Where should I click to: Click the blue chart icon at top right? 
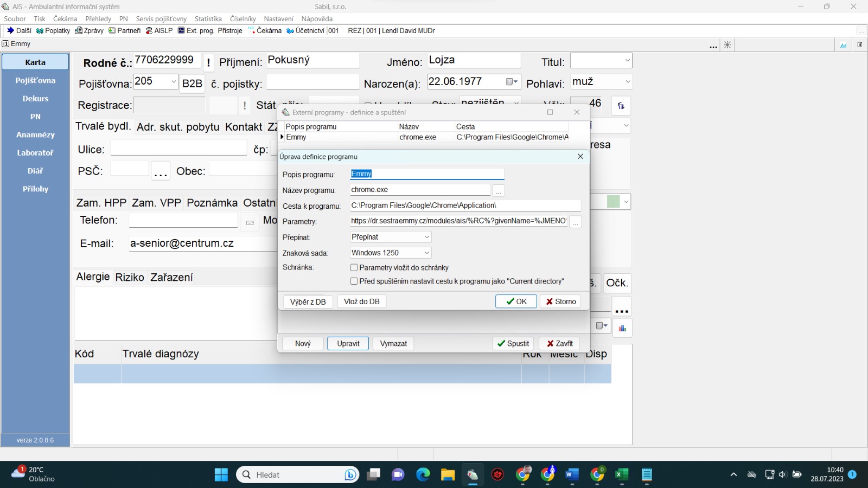843,45
